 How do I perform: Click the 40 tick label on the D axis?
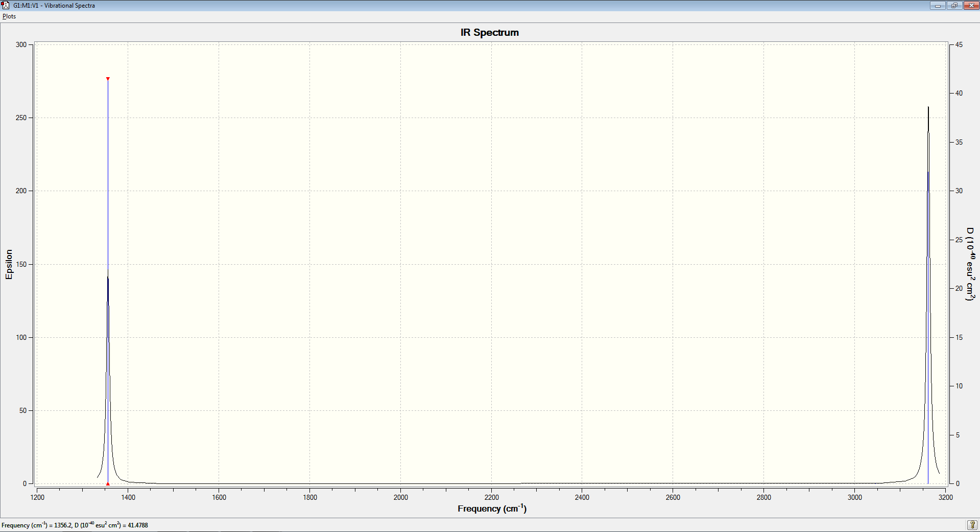[959, 93]
